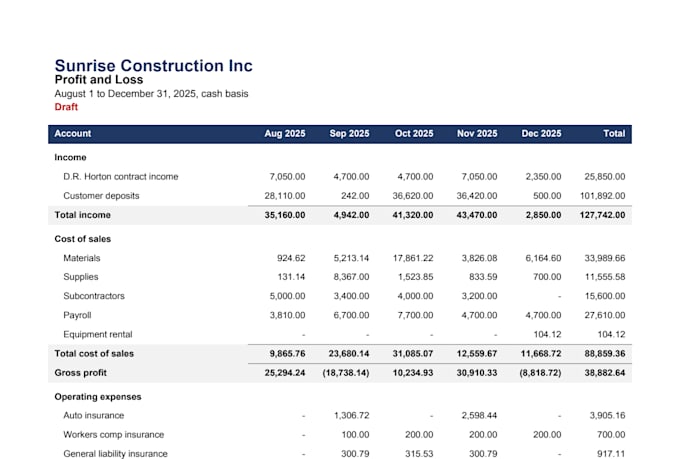This screenshot has width=680, height=459.
Task: Click the 88,859.36 Total cost of sales value
Action: (x=605, y=354)
